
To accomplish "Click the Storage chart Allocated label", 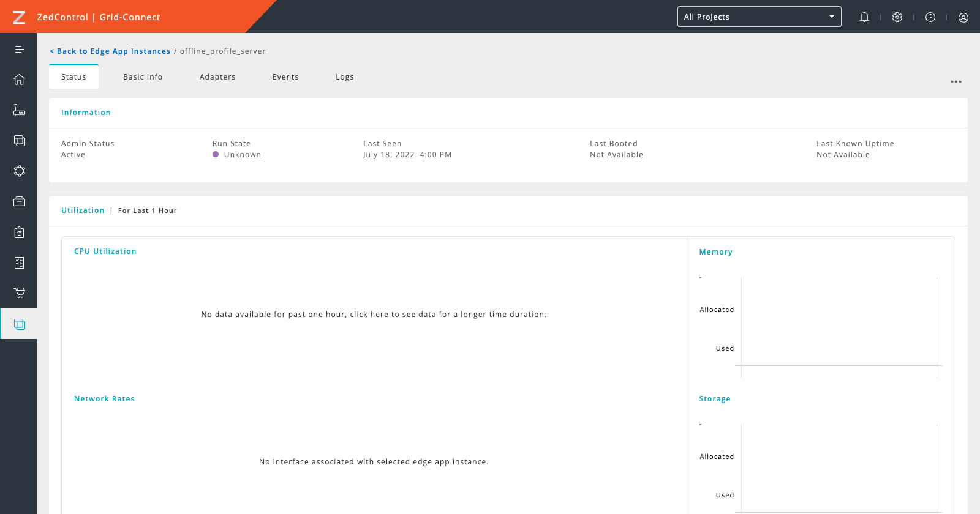I will click(717, 456).
